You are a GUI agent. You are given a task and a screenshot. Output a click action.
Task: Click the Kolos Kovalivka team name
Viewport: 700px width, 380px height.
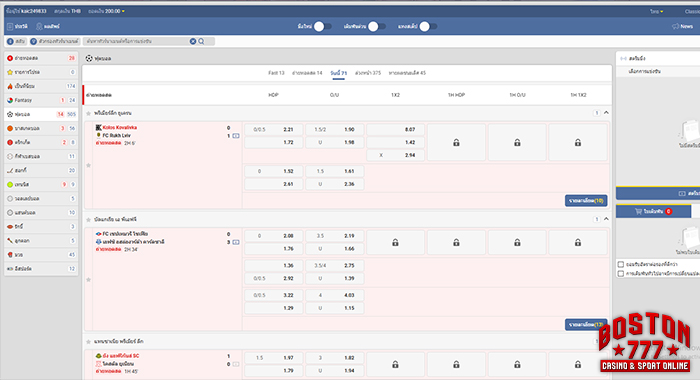pos(120,128)
